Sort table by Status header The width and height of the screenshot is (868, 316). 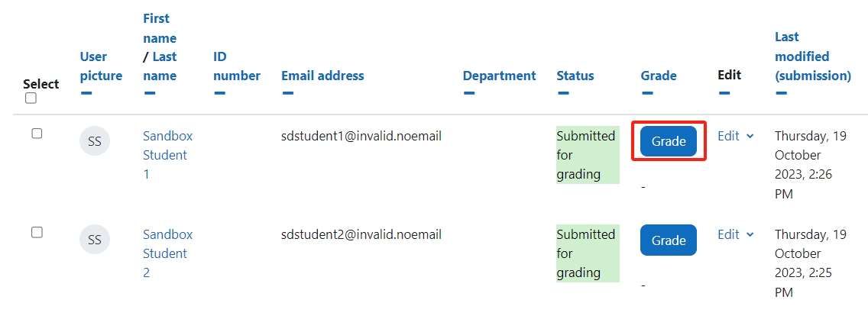pos(575,76)
